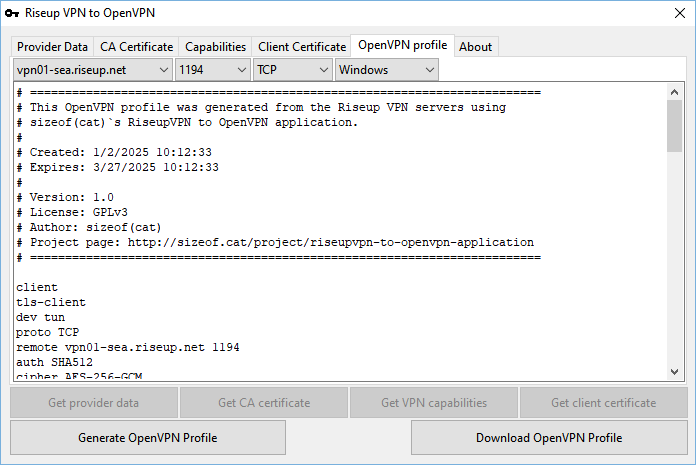Image resolution: width=696 pixels, height=465 pixels.
Task: Expand the 1194 port dropdown
Action: click(x=212, y=70)
